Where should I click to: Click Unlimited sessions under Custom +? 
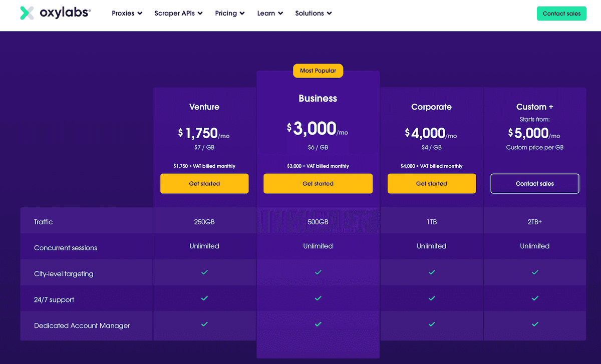coord(535,246)
